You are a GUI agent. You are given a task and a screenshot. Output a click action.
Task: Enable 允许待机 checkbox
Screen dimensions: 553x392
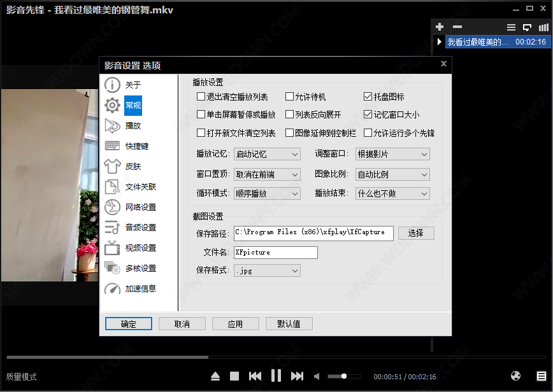[x=289, y=97]
